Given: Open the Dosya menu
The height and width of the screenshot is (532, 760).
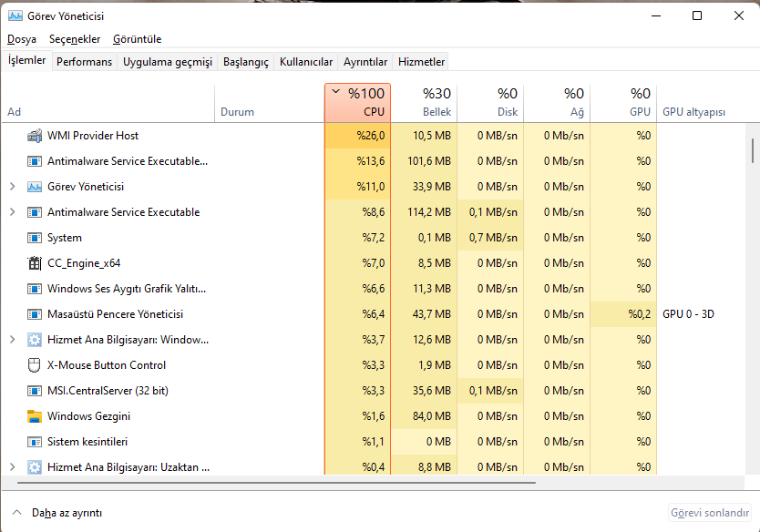Looking at the screenshot, I should click(22, 39).
